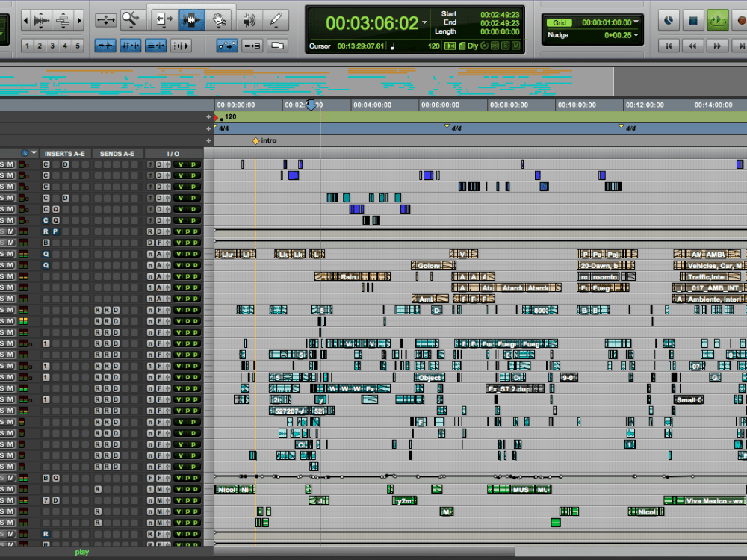Adjust audio waveform zoom icon
Screen dimensions: 747x560
[x=41, y=20]
